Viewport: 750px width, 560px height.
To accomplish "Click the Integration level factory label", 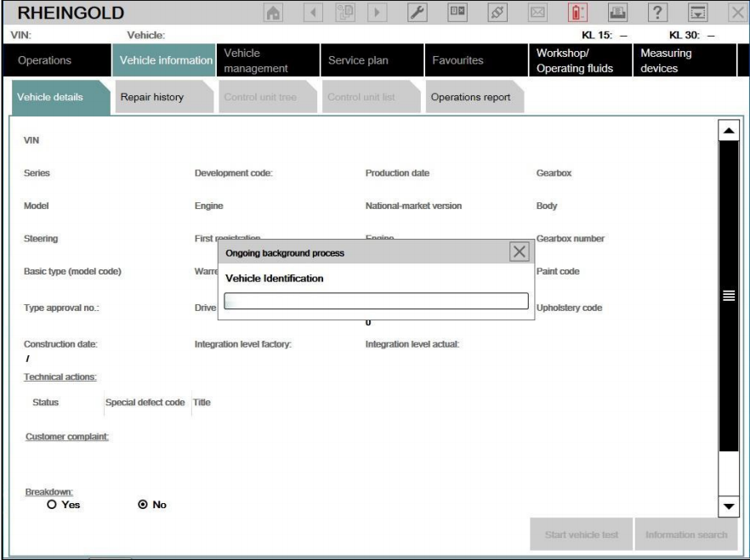I will pos(243,344).
